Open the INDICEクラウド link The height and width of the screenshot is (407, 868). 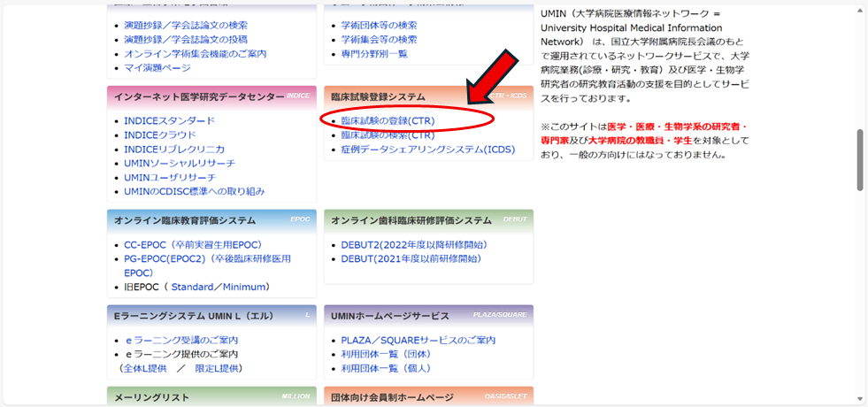tap(159, 134)
